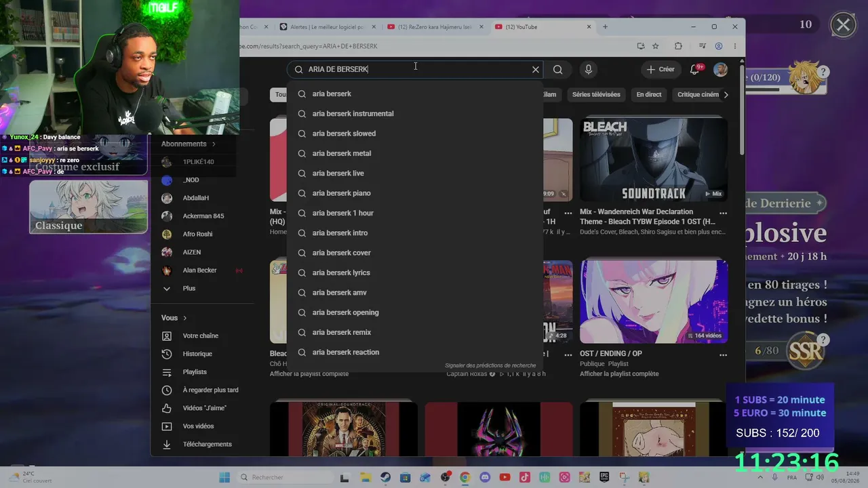Select suggestion "aria berserk reaction"
The width and height of the screenshot is (868, 488).
(415, 352)
